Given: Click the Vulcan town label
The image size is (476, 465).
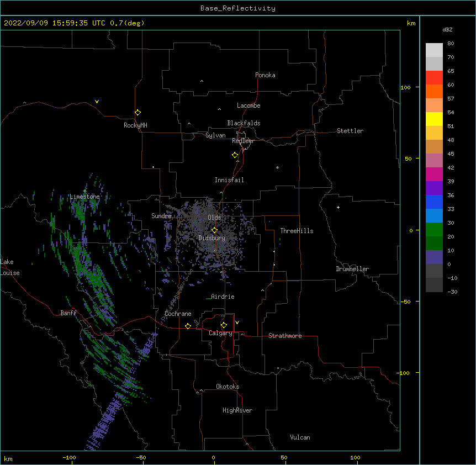Looking at the screenshot, I should (x=300, y=437).
